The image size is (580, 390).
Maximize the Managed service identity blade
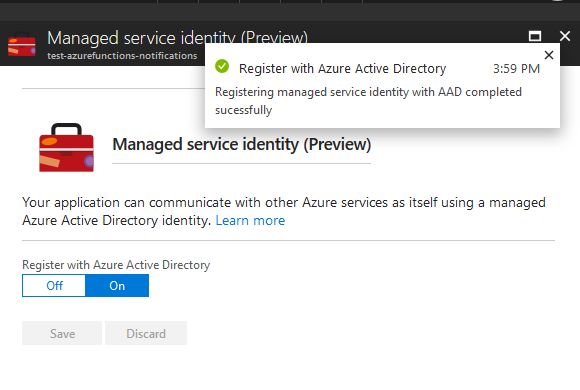pyautogui.click(x=535, y=36)
